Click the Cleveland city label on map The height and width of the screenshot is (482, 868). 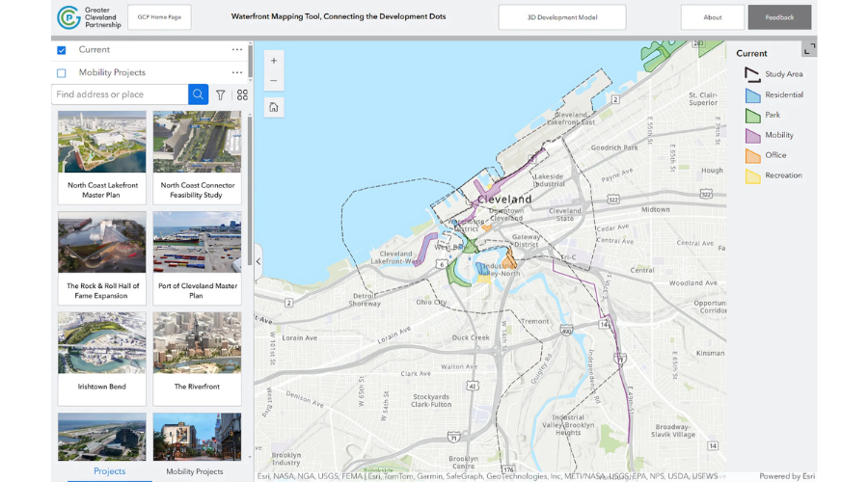(x=504, y=200)
